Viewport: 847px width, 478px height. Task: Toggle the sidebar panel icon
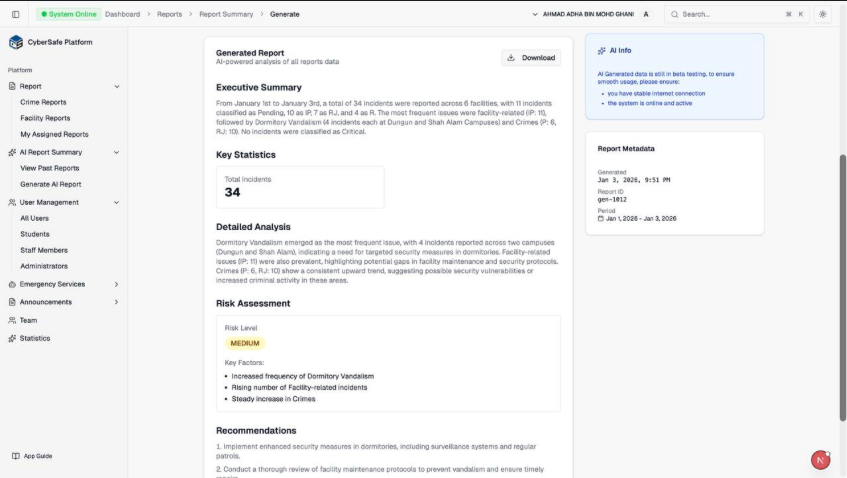(x=16, y=15)
